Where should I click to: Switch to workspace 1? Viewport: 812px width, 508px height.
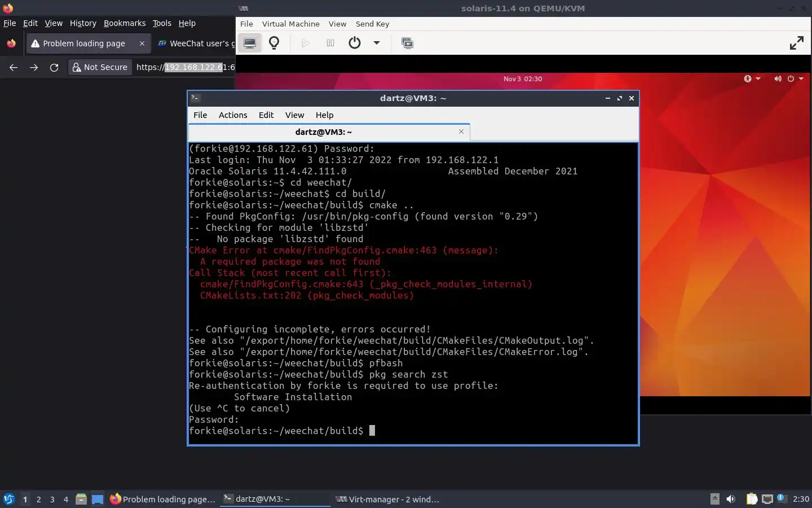tap(25, 499)
